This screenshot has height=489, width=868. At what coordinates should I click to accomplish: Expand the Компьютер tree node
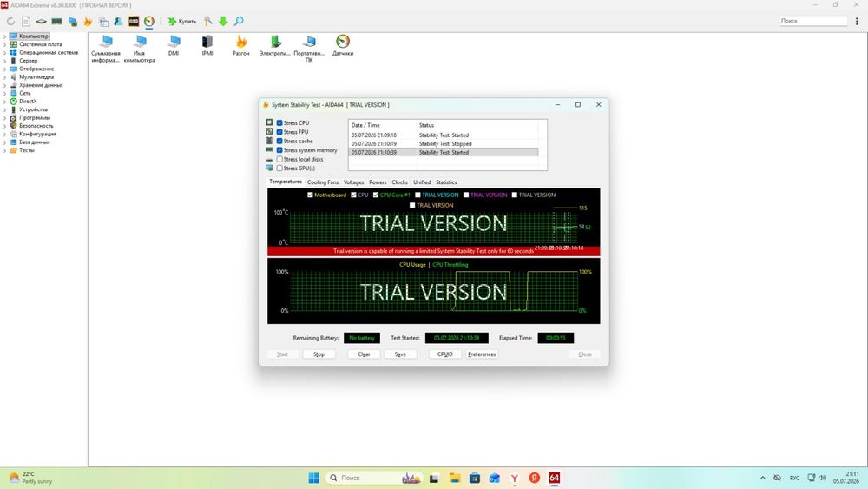[x=4, y=36]
